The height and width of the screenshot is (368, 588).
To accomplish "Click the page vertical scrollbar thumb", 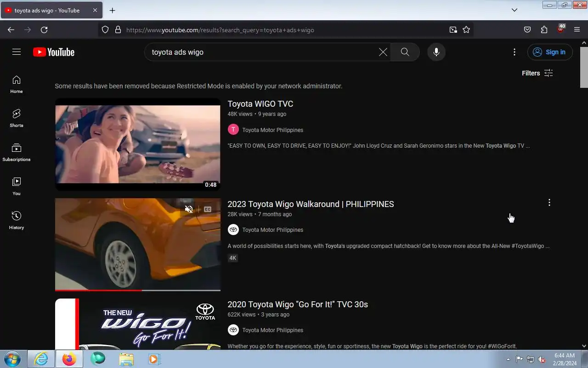I will (x=584, y=67).
